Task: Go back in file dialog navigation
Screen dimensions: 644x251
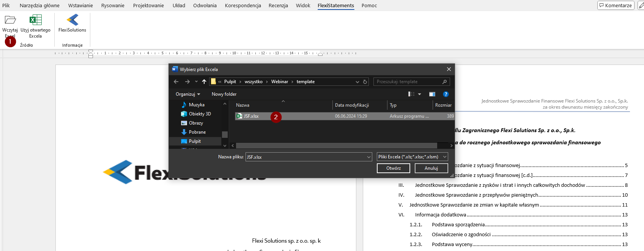Action: [176, 82]
